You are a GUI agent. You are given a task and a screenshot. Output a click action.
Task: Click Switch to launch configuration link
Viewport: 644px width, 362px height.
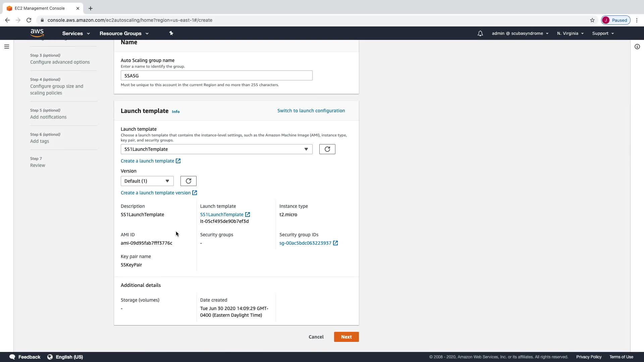[311, 111]
